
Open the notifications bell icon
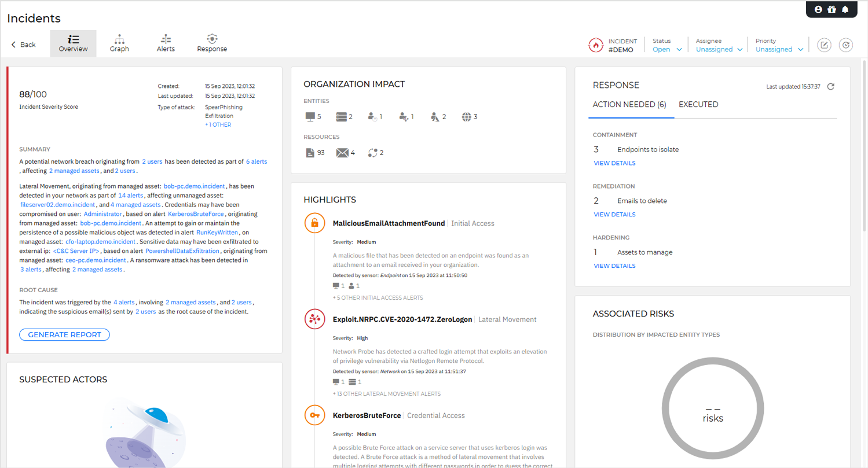click(x=845, y=9)
